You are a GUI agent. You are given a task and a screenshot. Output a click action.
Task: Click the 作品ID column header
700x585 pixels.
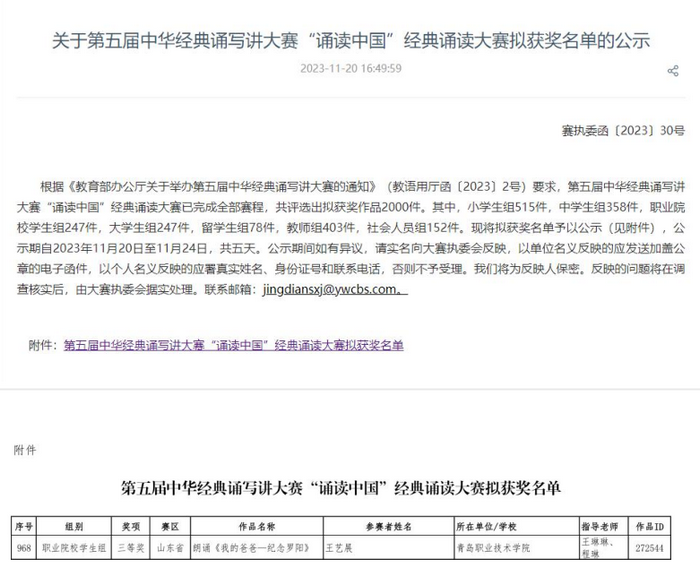(x=650, y=526)
